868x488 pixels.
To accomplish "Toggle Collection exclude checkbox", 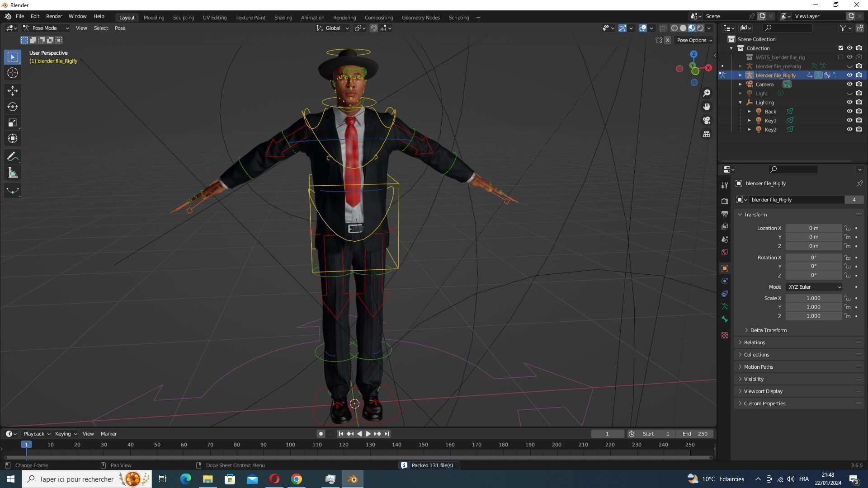I will (x=841, y=48).
